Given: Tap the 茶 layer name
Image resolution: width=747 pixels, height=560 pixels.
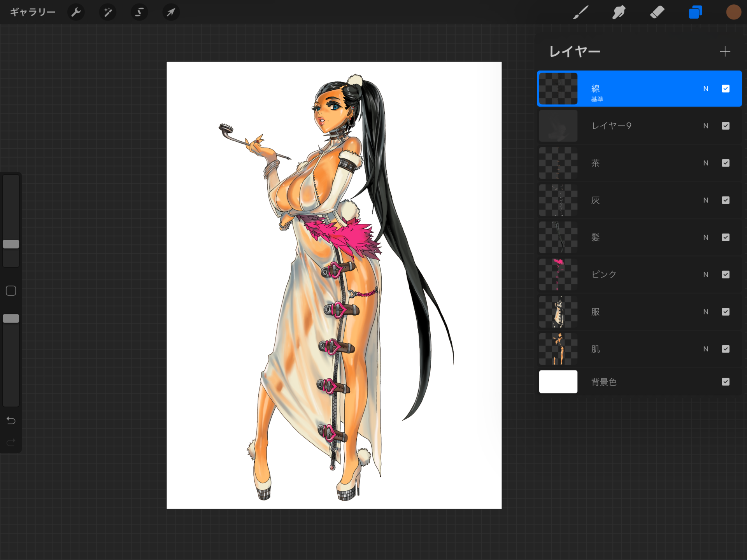Looking at the screenshot, I should coord(595,163).
